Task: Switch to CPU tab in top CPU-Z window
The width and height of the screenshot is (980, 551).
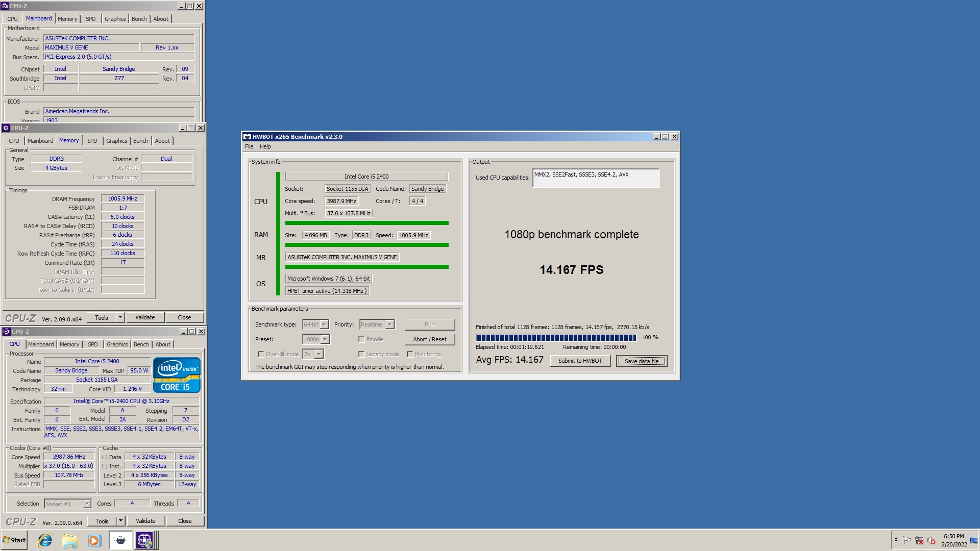Action: 12,19
